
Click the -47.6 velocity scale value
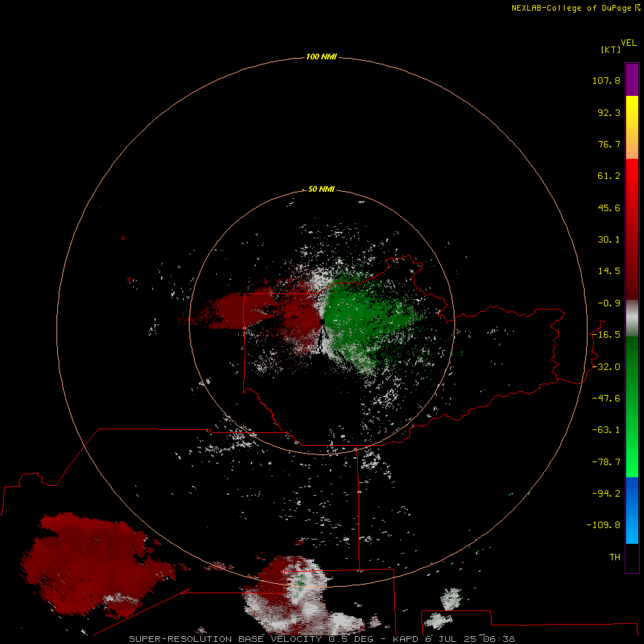pos(606,399)
